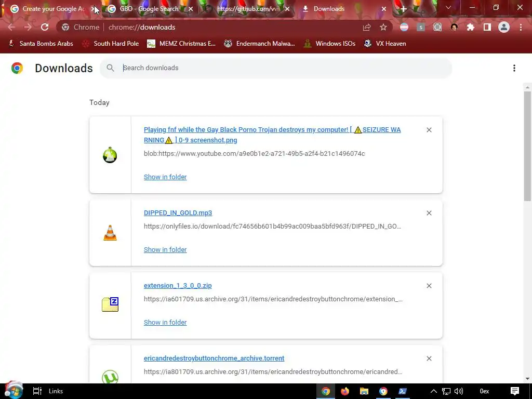532x399 pixels.
Task: Open a new tab with the plus button
Action: tap(403, 9)
